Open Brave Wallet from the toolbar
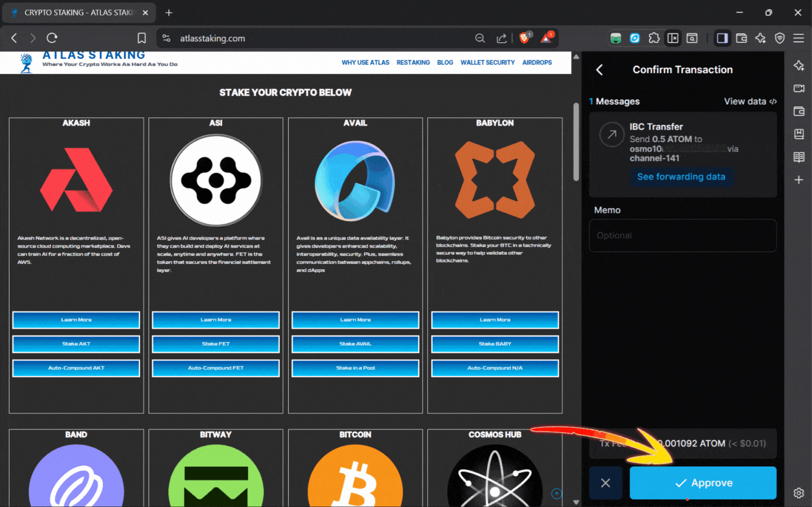 741,38
